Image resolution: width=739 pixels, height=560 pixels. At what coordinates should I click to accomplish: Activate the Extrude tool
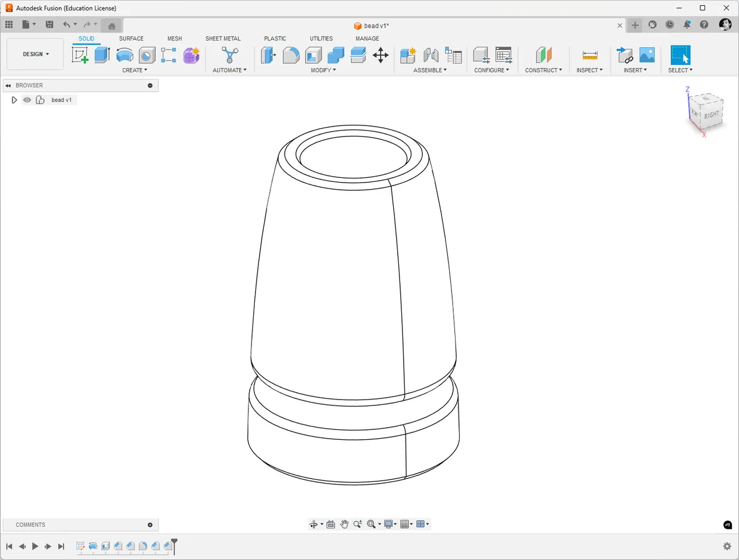click(x=102, y=55)
